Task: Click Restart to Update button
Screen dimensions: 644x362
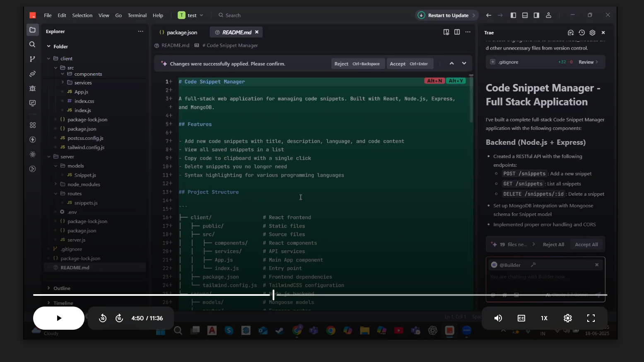Action: pyautogui.click(x=446, y=15)
